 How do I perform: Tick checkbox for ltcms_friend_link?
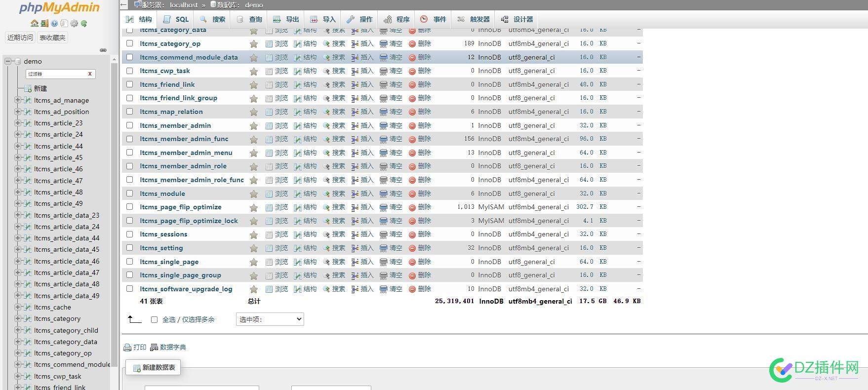pos(129,84)
